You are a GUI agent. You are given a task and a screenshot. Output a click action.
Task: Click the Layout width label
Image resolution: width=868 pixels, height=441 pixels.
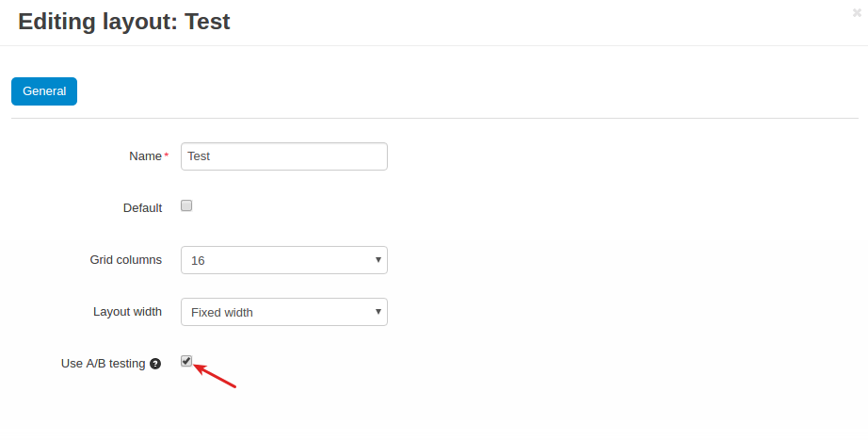(x=128, y=311)
